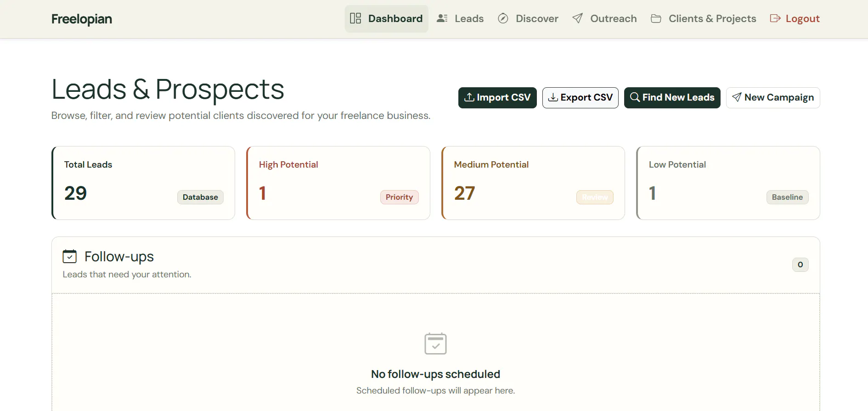
Task: Select the High Potential card
Action: point(338,183)
